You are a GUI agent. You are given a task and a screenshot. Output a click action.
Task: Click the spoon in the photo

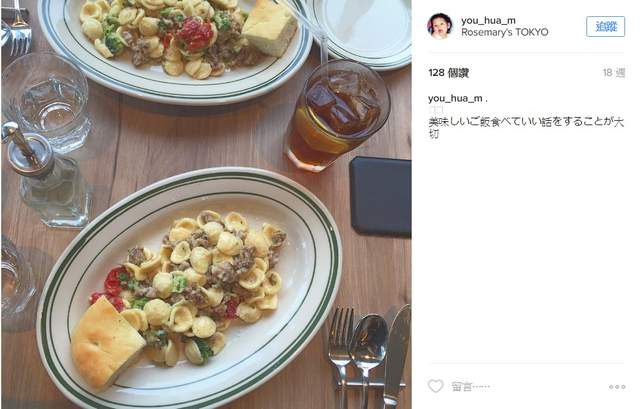pos(369,355)
